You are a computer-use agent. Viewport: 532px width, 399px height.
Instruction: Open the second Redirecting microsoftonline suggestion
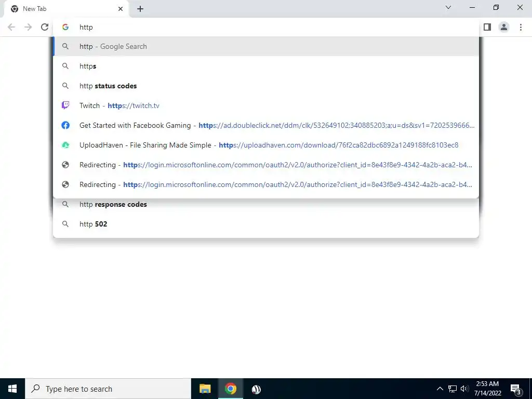tap(266, 184)
